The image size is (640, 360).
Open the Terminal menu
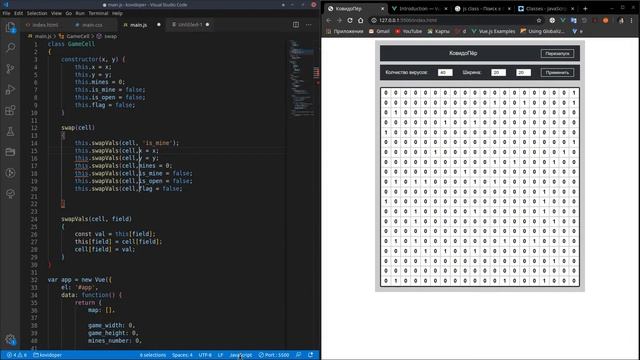[x=98, y=13]
